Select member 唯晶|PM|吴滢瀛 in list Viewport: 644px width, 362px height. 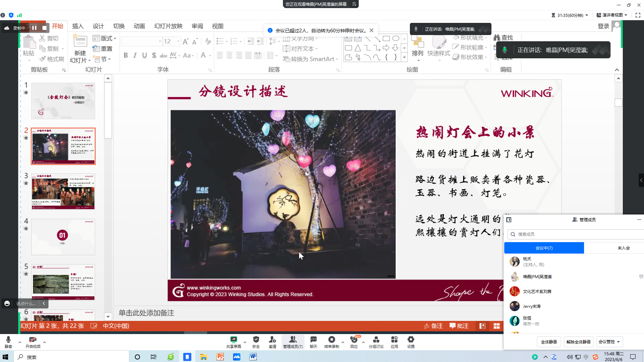click(x=574, y=276)
